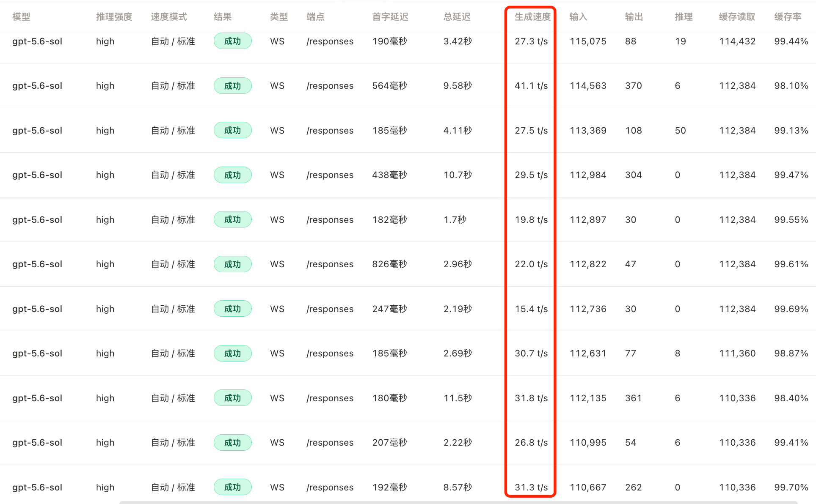
Task: Click the 9.58秒 total latency cell
Action: 458,86
